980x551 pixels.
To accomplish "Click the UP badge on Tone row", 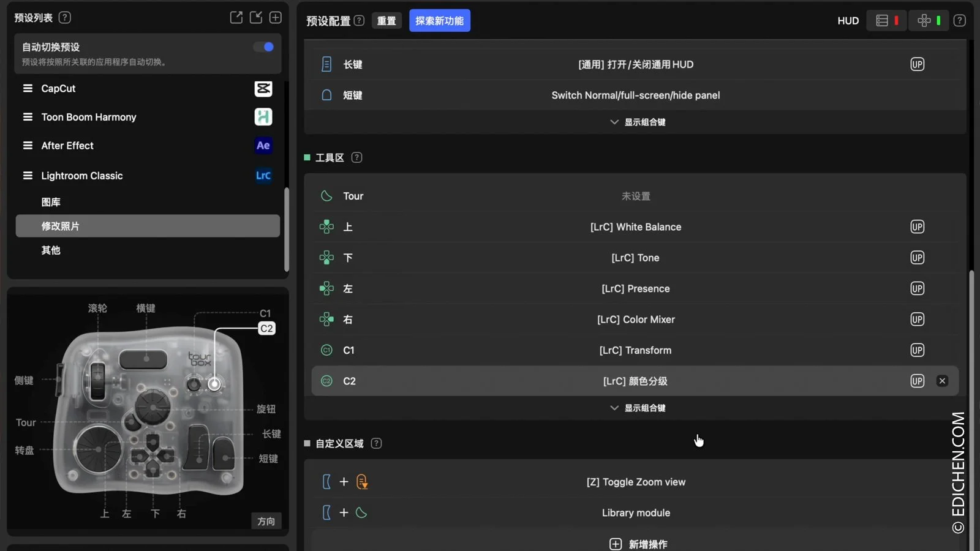I will pos(917,258).
